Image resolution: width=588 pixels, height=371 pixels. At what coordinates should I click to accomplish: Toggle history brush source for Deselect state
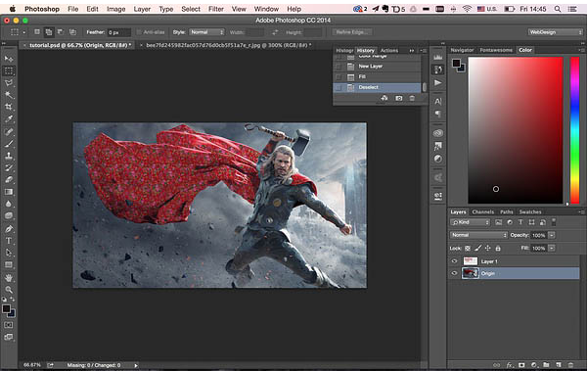339,87
